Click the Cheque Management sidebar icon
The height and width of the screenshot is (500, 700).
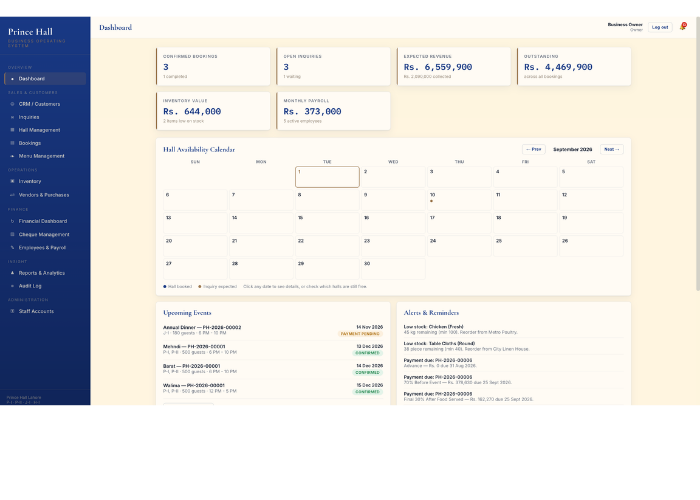click(12, 234)
